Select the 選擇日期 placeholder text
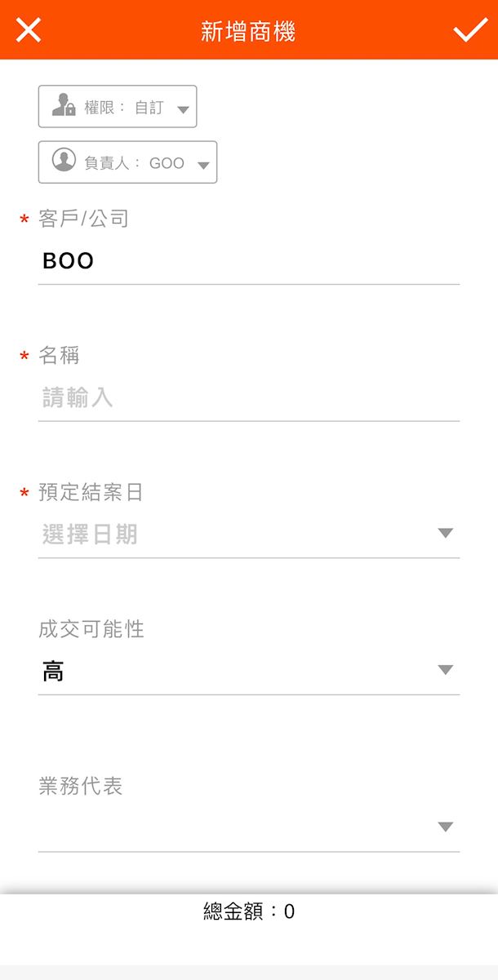498x980 pixels. tap(90, 534)
